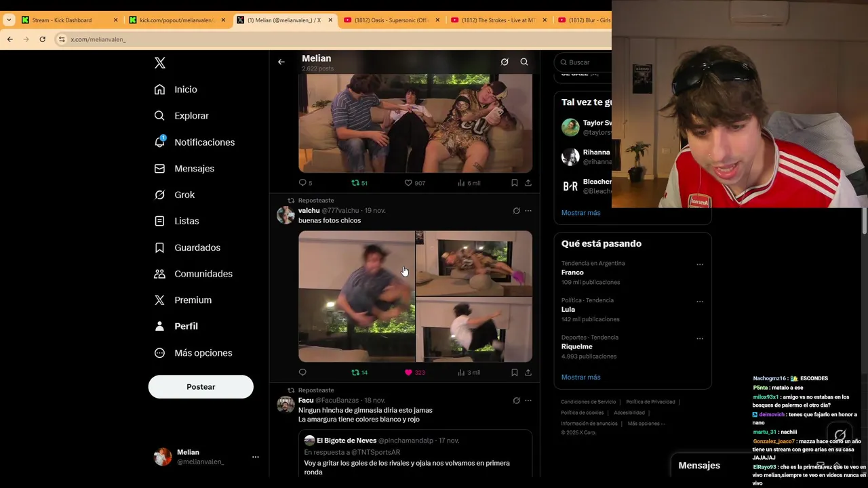The height and width of the screenshot is (488, 868).
Task: Open Listas in the sidebar
Action: coord(176,221)
